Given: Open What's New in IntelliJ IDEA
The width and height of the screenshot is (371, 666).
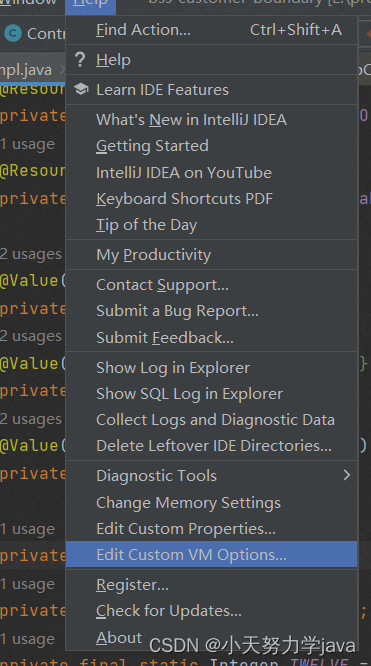Looking at the screenshot, I should pyautogui.click(x=212, y=119).
